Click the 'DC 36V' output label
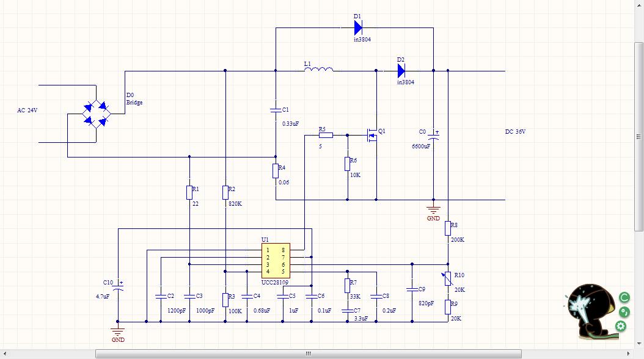This screenshot has height=359, width=644. tap(516, 132)
